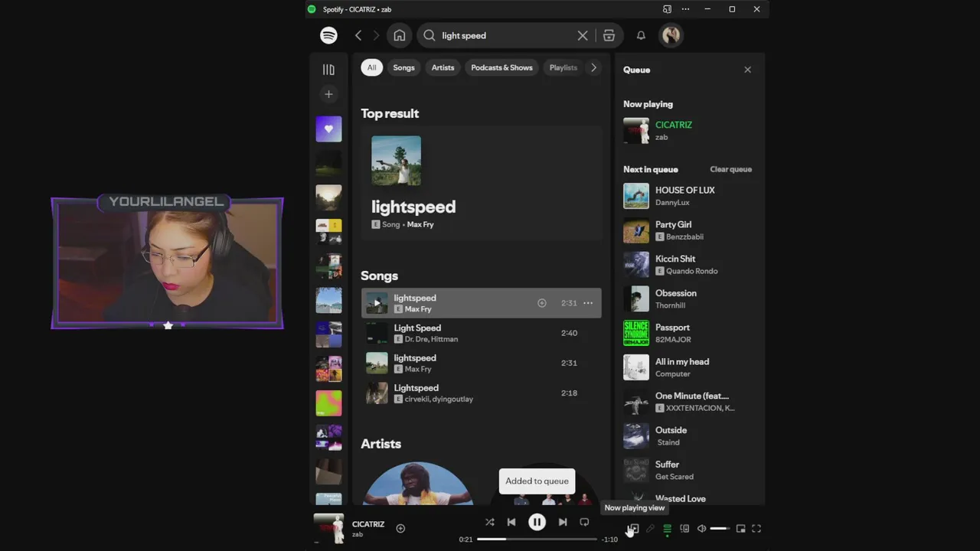Screen dimensions: 980x551
Task: Skip to the next track
Action: [x=563, y=522]
